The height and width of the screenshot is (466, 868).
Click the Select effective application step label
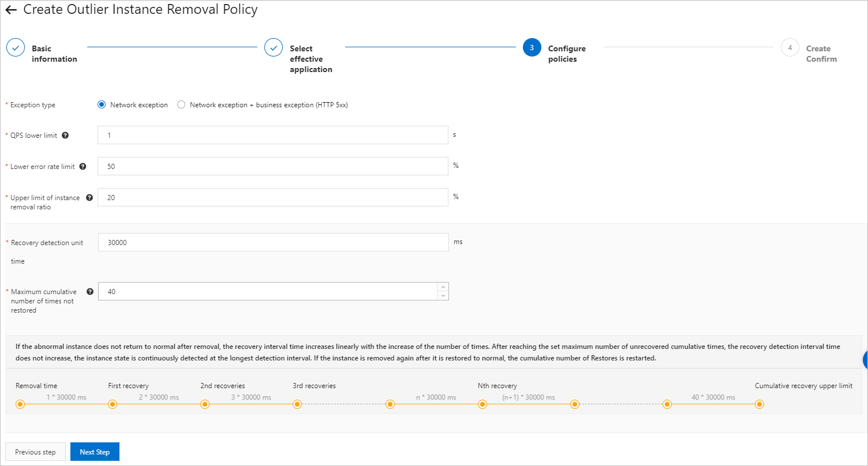311,59
